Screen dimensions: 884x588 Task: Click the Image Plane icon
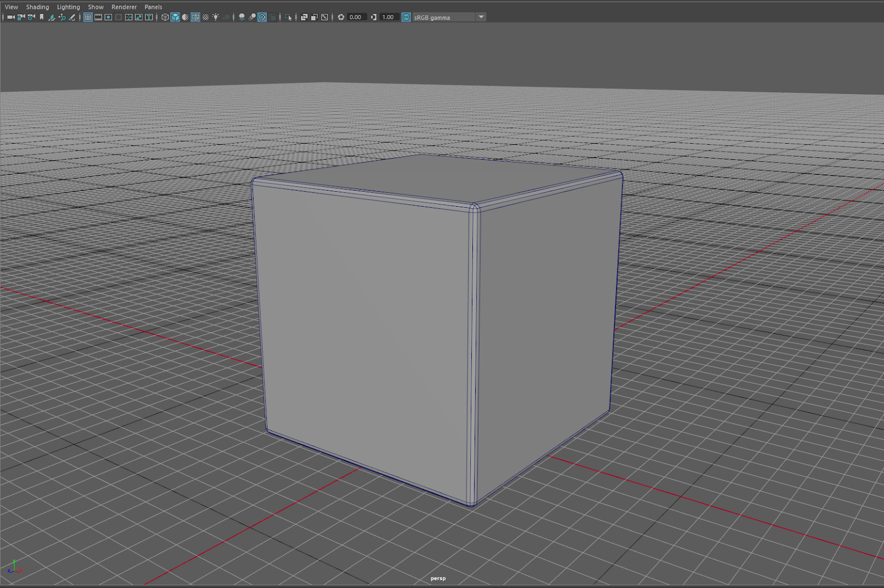pos(52,17)
